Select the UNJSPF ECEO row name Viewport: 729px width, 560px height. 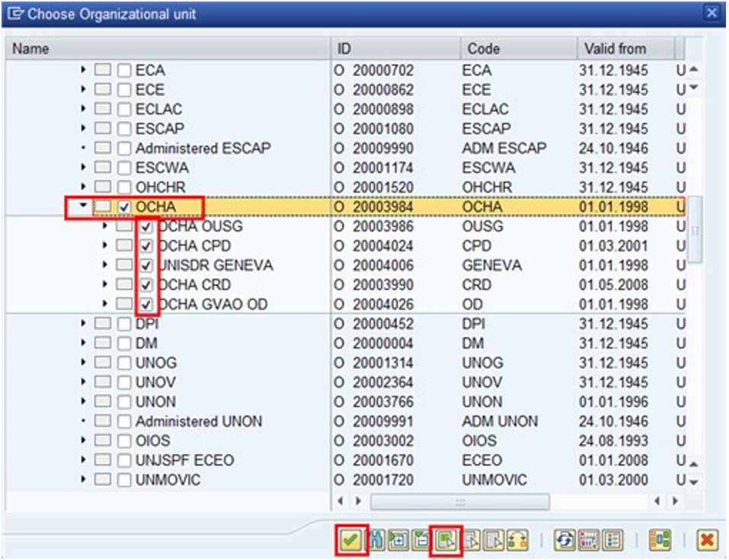coord(184,460)
